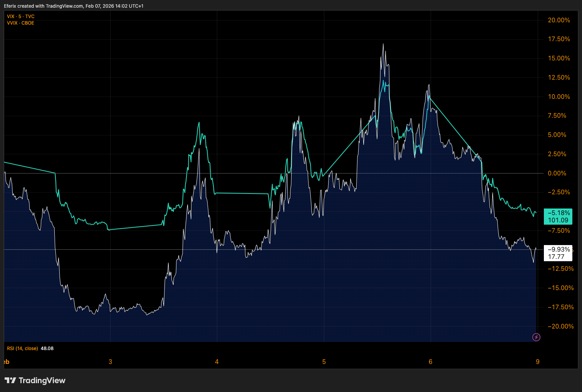
Task: Select the VIX · 5 · TVC legend
Action: tap(21, 17)
